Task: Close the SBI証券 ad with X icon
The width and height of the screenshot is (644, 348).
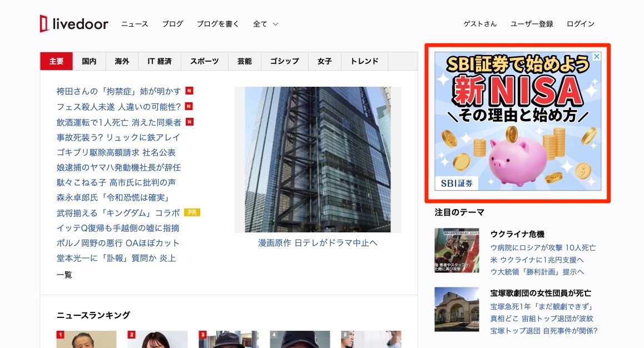Action: 597,57
